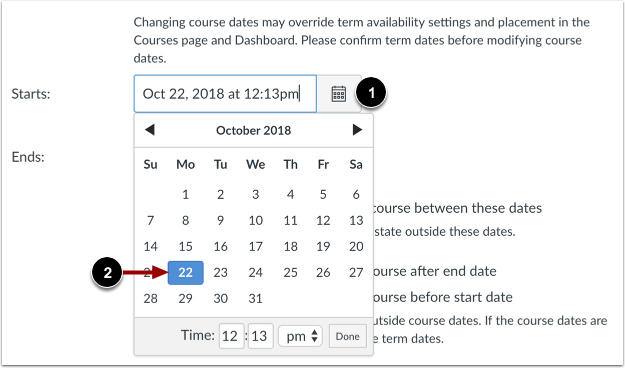The width and height of the screenshot is (625, 368).
Task: Go to previous month with left arrow
Action: 150,130
